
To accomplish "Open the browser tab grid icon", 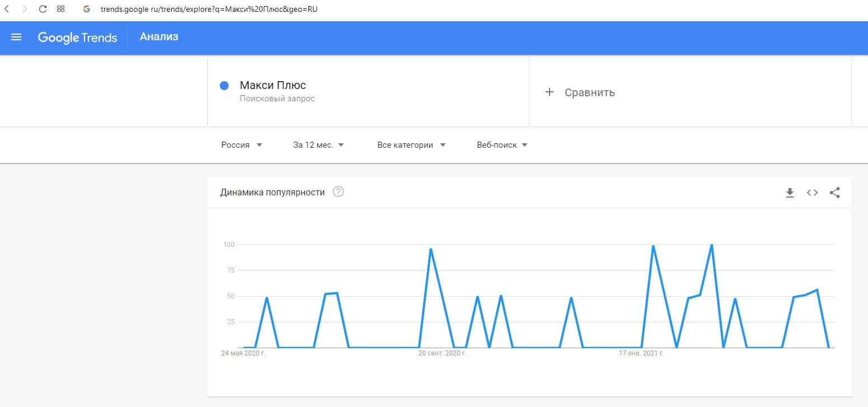I will tap(60, 9).
